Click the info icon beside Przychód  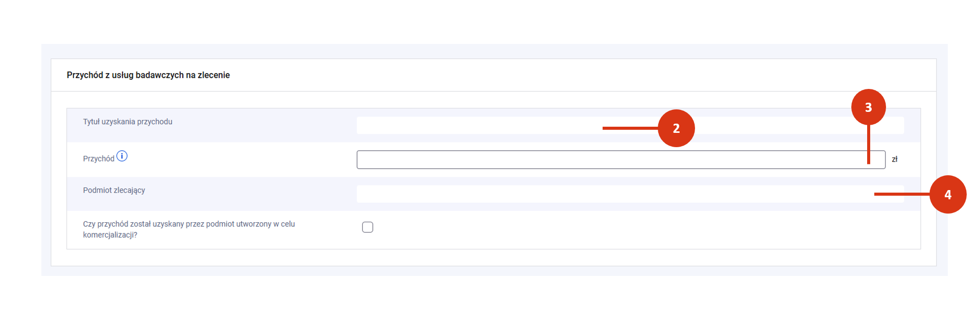click(122, 156)
